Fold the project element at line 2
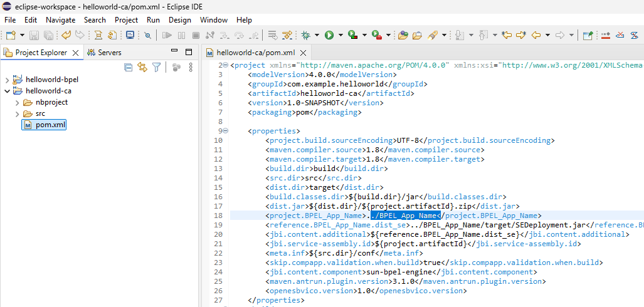 [225, 65]
